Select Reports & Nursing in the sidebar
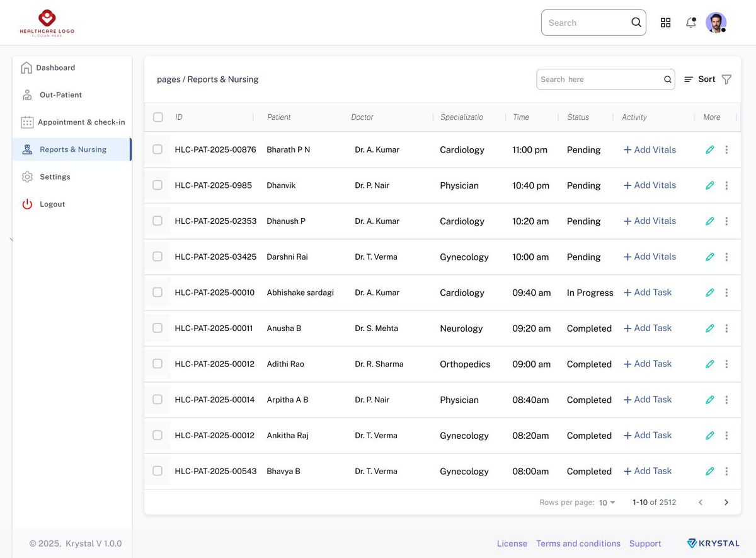The image size is (756, 558). point(72,149)
